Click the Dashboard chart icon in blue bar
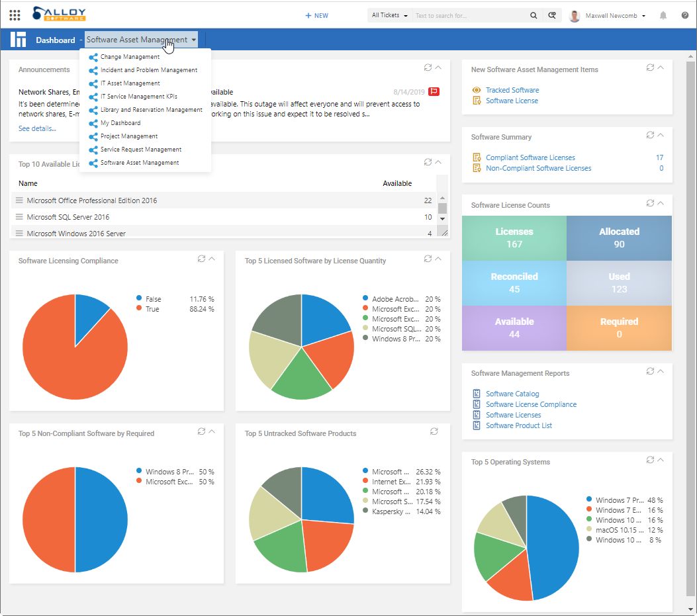The image size is (697, 616). pyautogui.click(x=19, y=40)
